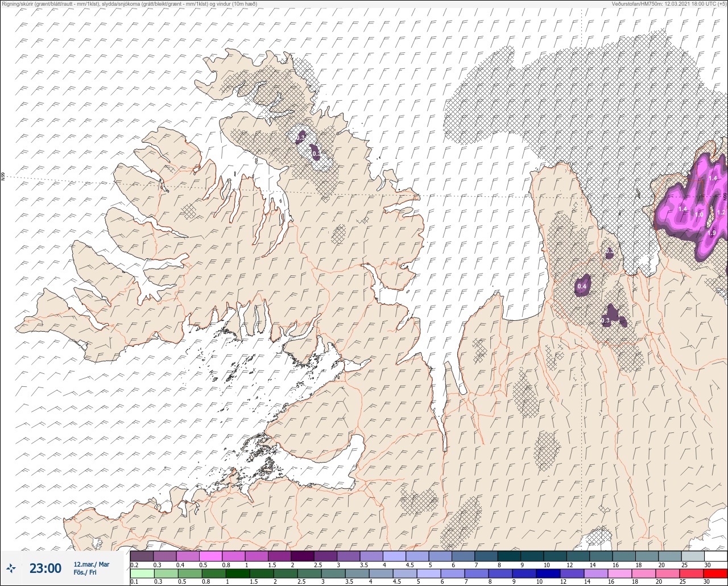Click the '4.5' label in the top legend row
Screen dimensions: 728x586
click(409, 564)
